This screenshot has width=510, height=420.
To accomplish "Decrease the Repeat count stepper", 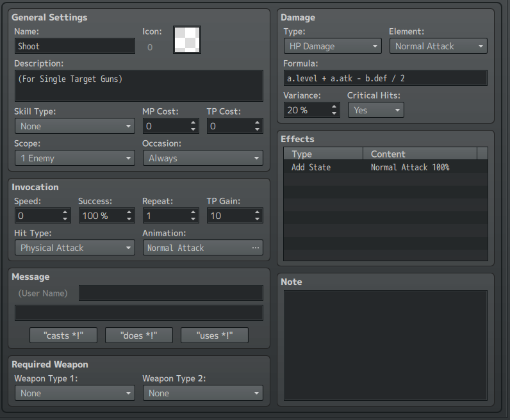I will 193,220.
